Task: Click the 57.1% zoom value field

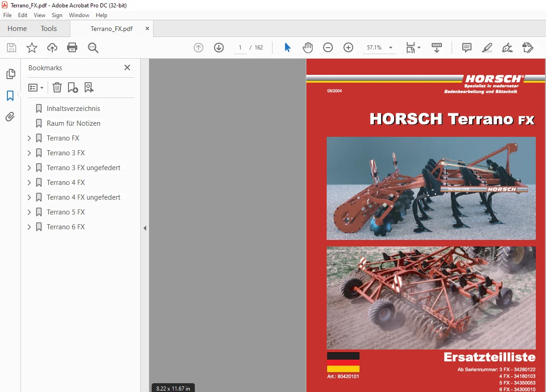Action: (374, 48)
